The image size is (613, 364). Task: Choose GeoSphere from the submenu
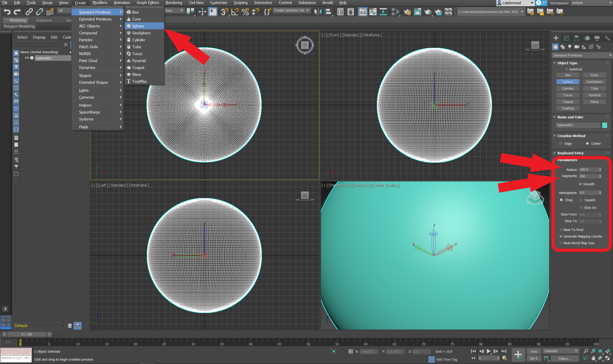click(144, 33)
